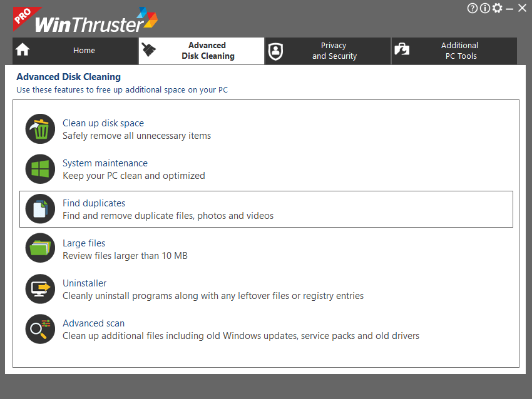This screenshot has height=399, width=532.
Task: Click 'Review files larger than 10 MB' text
Action: tap(125, 256)
